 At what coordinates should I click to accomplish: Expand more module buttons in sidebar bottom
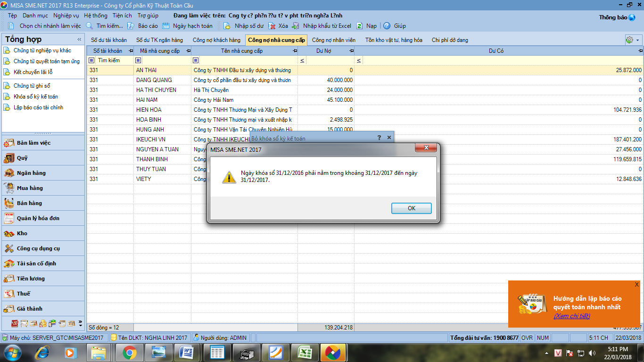[80, 323]
